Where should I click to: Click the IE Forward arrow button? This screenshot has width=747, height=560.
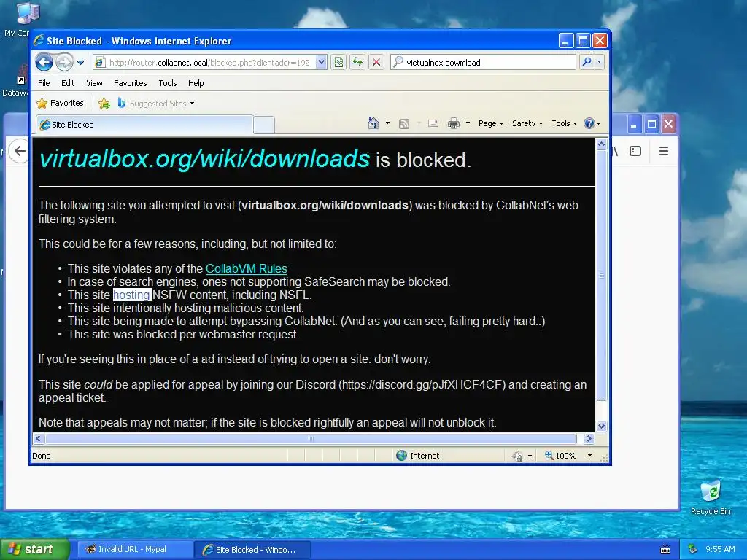point(64,63)
